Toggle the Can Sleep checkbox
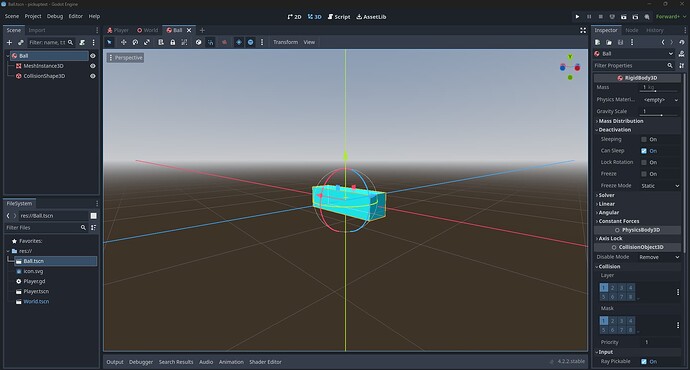 coord(644,151)
